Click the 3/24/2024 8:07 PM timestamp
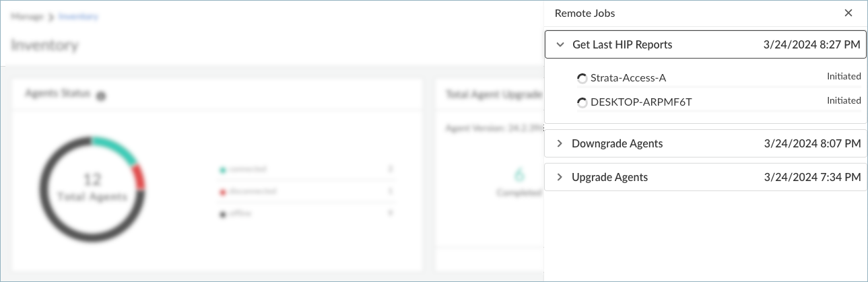Screen dimensions: 868x282 pos(812,143)
